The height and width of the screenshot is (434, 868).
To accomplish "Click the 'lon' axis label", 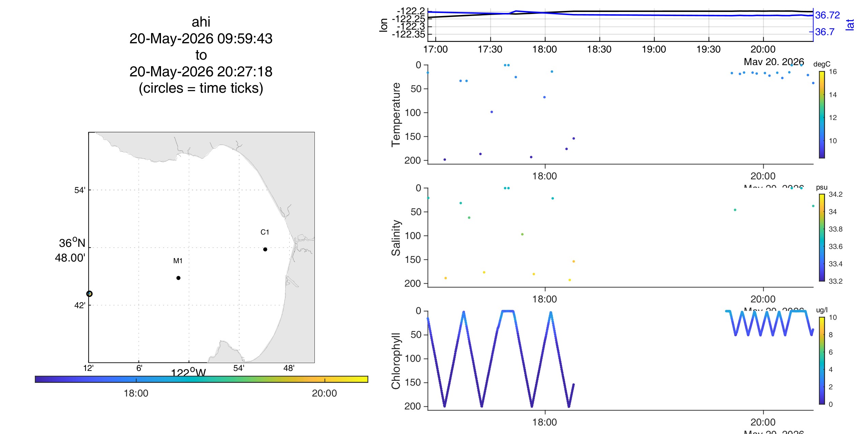I will (x=383, y=25).
